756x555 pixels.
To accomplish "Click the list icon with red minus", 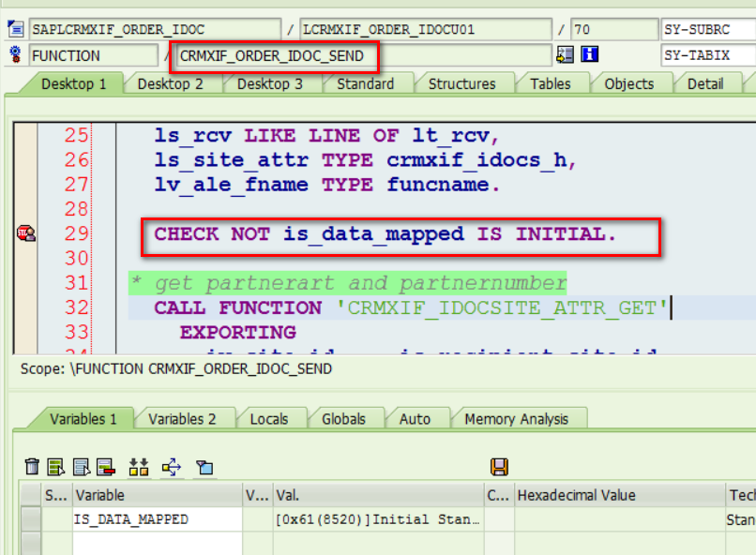I will [106, 467].
